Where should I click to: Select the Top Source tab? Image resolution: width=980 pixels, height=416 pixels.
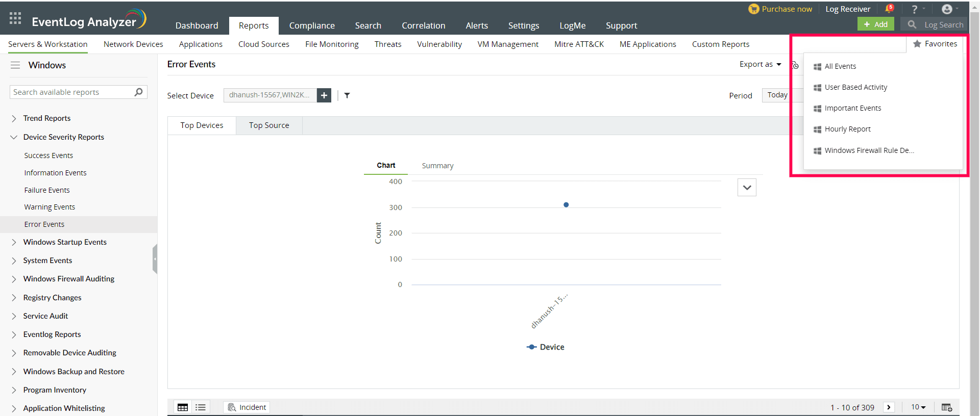269,125
